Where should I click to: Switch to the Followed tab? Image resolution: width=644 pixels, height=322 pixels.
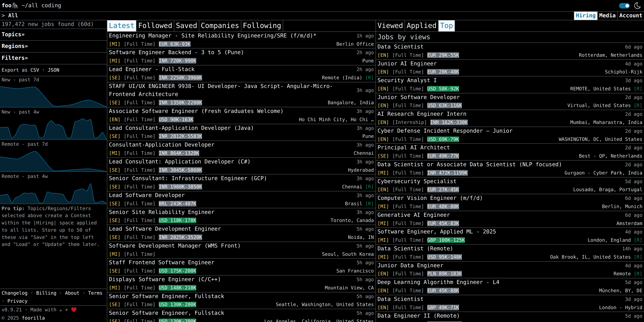click(x=155, y=26)
